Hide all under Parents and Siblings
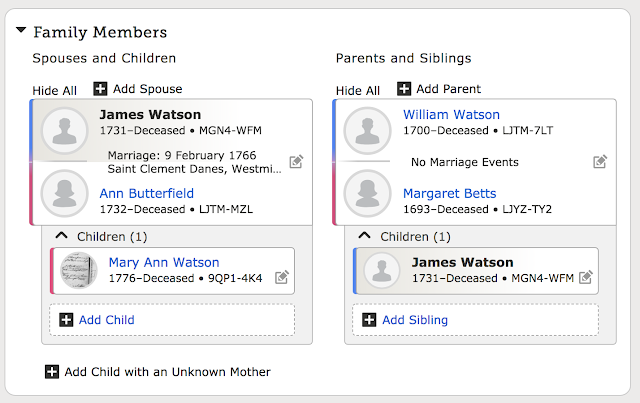640x403 pixels. click(x=358, y=90)
